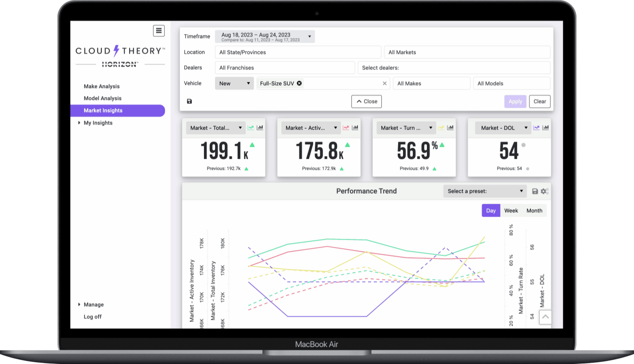634x364 pixels.
Task: Click the Performance Trend title
Action: click(366, 191)
